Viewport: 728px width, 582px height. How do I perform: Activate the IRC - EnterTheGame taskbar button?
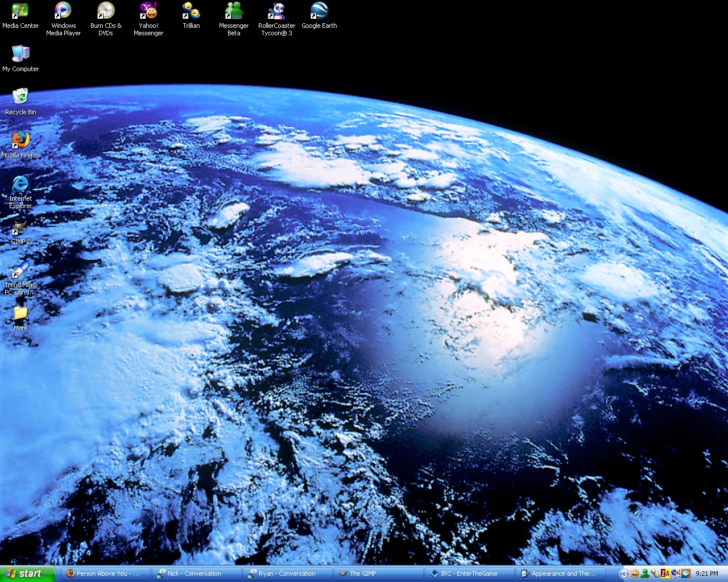click(x=469, y=573)
